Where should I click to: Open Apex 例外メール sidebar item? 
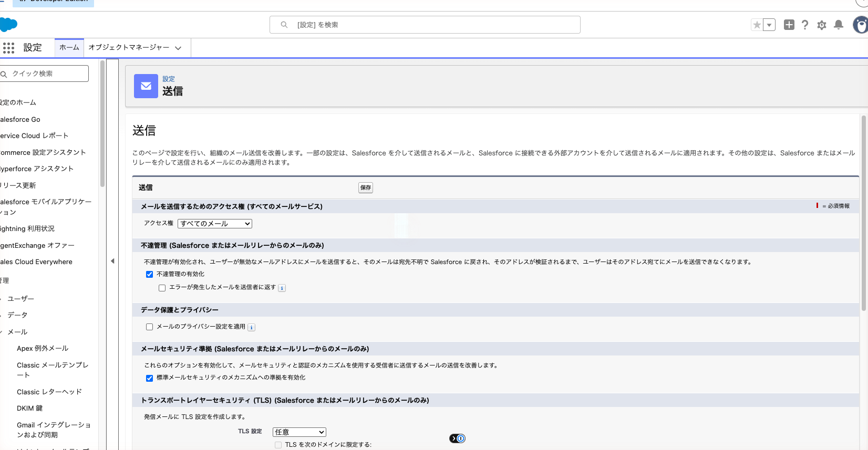(43, 348)
